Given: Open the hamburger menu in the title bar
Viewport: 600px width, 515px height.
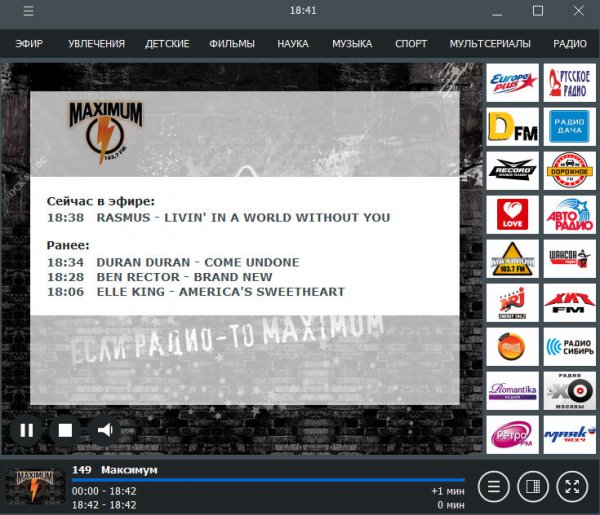Looking at the screenshot, I should (28, 11).
